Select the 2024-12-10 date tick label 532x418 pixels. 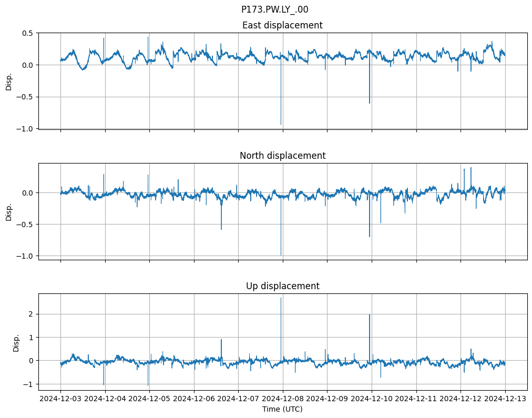click(x=372, y=399)
